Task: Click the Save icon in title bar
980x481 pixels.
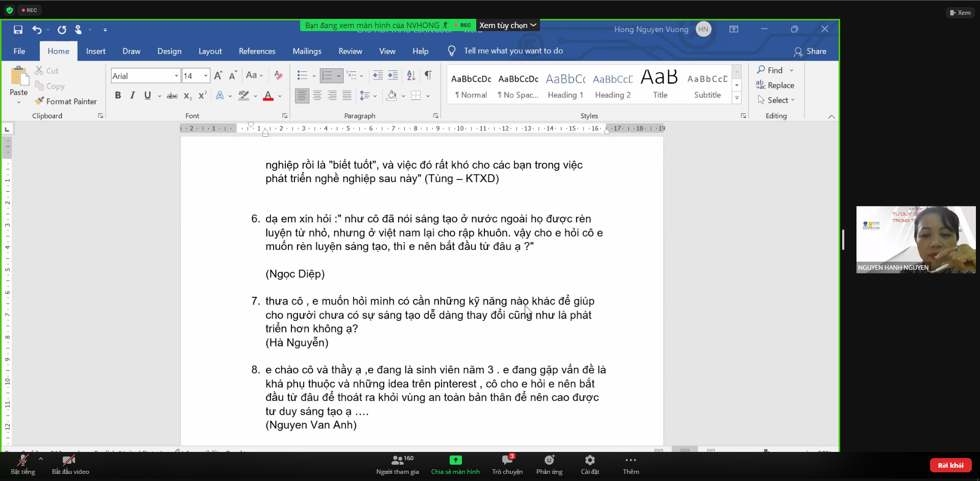Action: [x=18, y=30]
